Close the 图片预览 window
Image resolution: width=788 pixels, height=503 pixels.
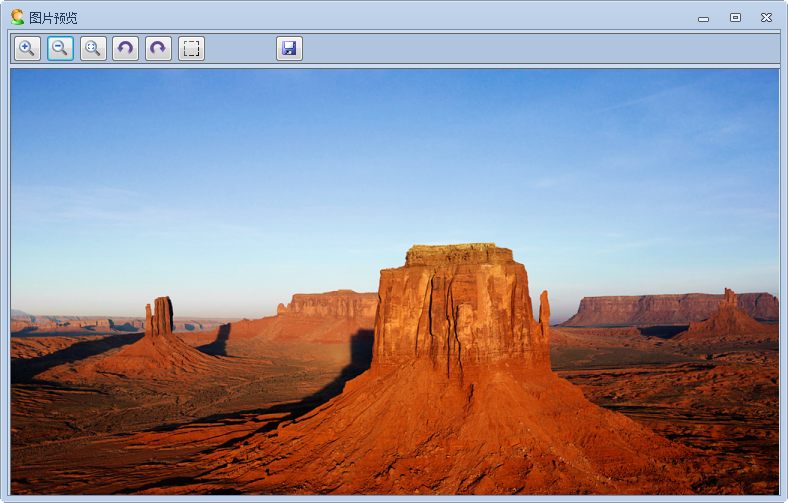(x=766, y=18)
